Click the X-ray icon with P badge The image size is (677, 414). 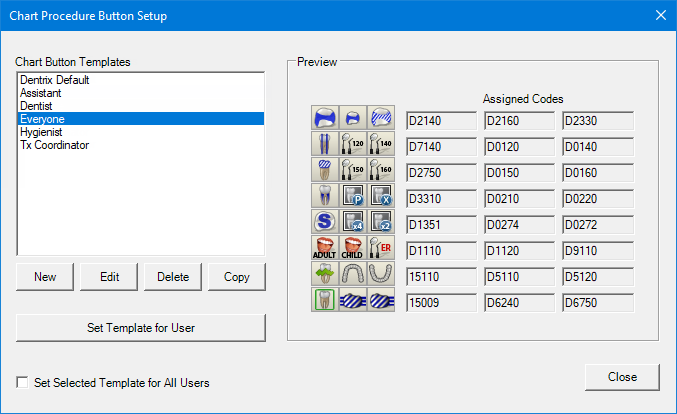click(353, 195)
